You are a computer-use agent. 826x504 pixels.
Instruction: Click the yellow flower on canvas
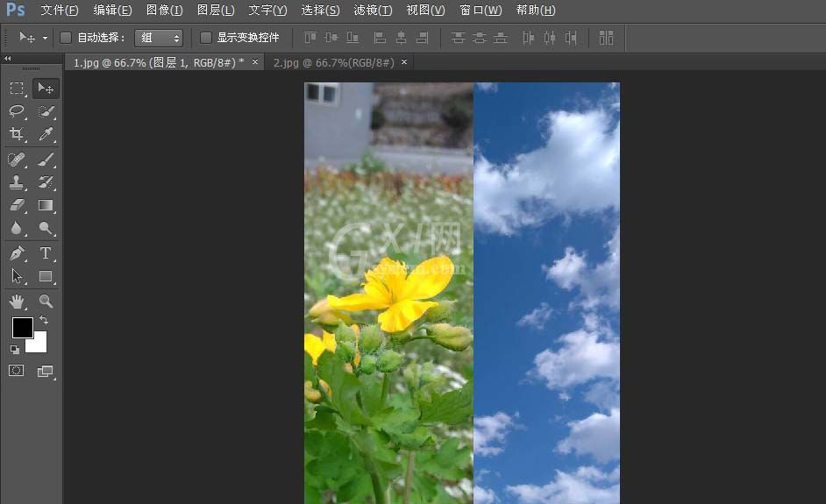coord(393,294)
